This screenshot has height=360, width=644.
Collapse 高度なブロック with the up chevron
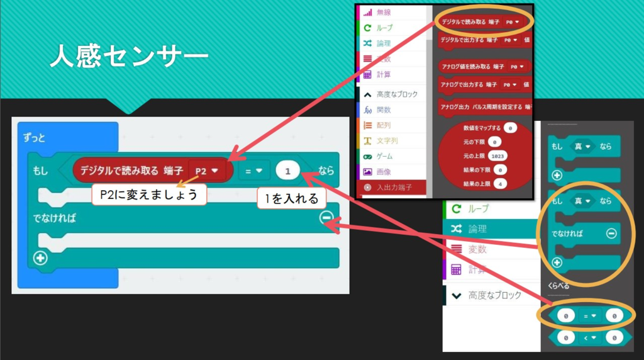coord(367,94)
